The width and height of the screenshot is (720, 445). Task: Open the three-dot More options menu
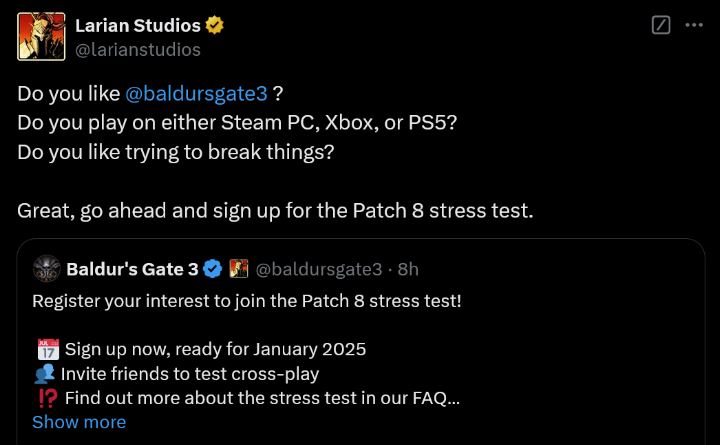(693, 26)
